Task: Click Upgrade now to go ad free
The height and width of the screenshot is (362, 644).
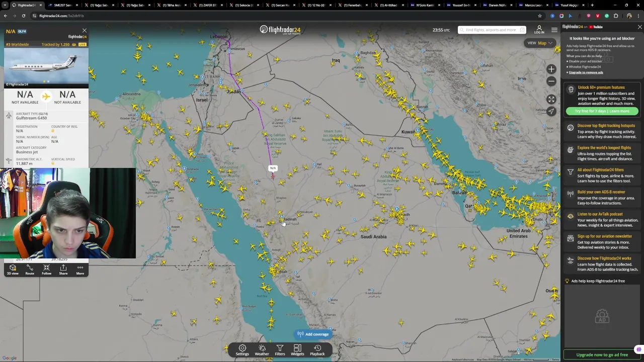Action: tap(602, 355)
